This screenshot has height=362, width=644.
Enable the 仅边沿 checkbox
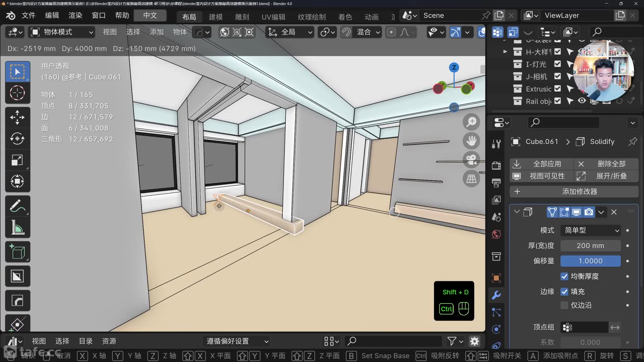tap(565, 305)
